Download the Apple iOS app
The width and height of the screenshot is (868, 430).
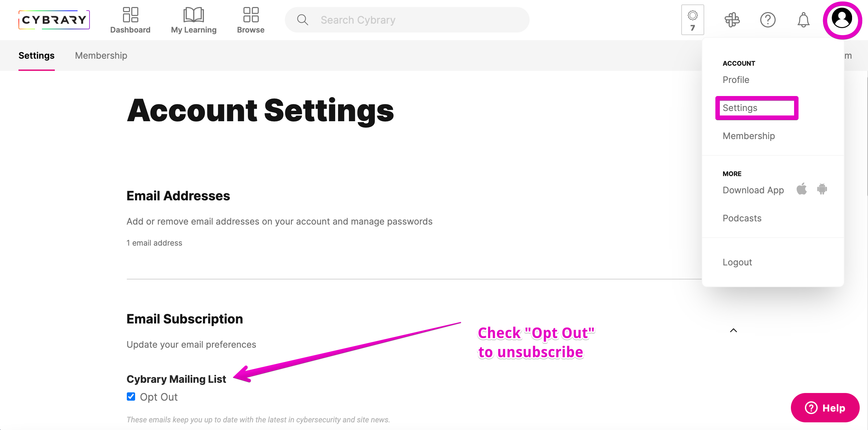[x=802, y=189]
